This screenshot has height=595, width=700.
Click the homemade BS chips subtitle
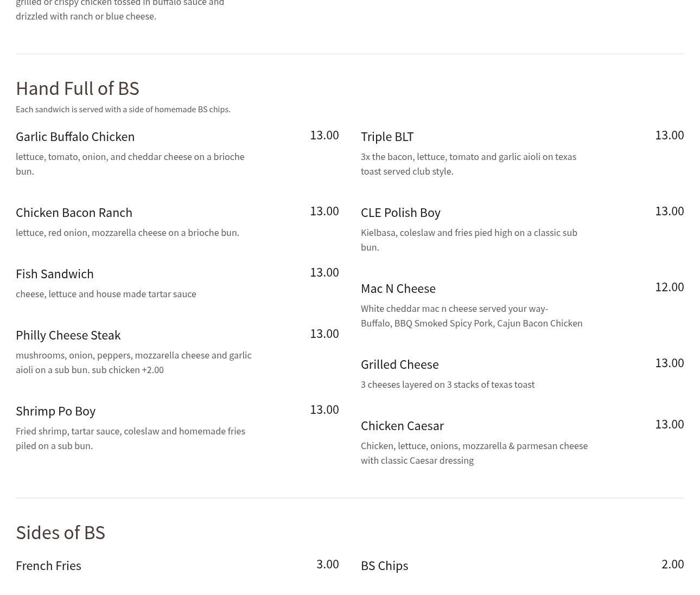(123, 110)
